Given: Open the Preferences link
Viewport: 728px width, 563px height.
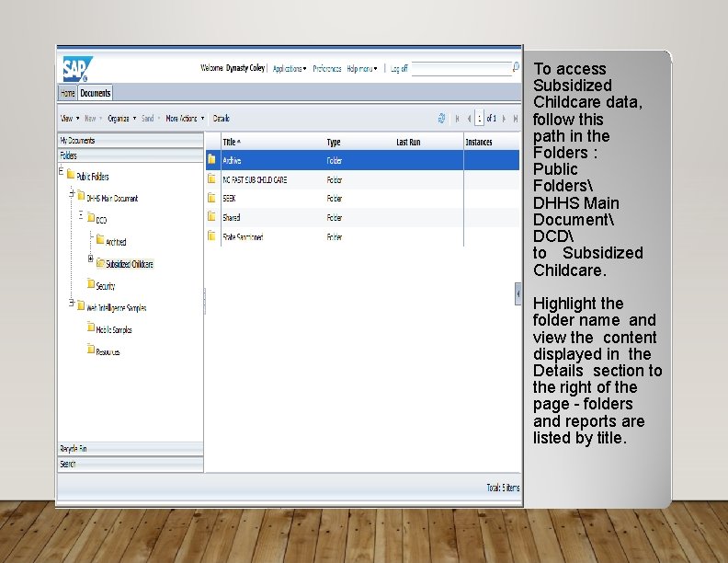Looking at the screenshot, I should pyautogui.click(x=327, y=68).
